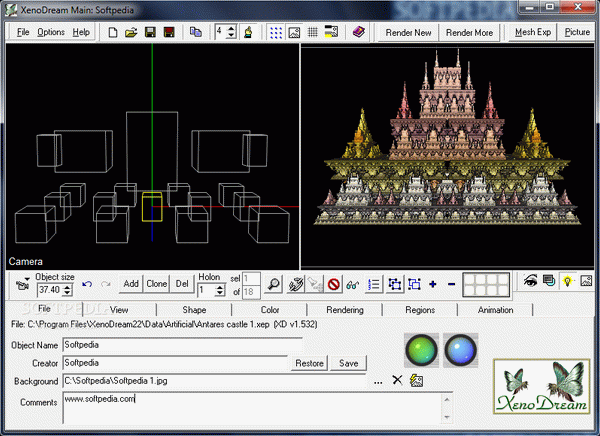
Task: Click the copy pages icon in top toolbar
Action: click(x=196, y=33)
